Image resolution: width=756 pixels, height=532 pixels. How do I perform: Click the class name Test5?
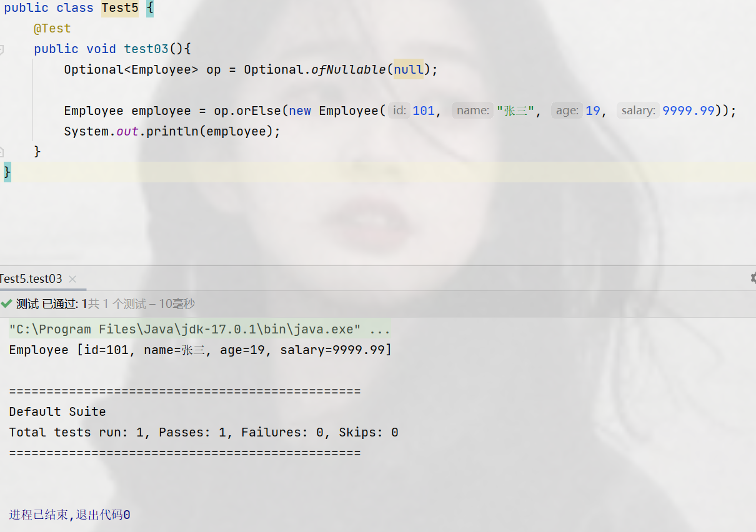120,8
